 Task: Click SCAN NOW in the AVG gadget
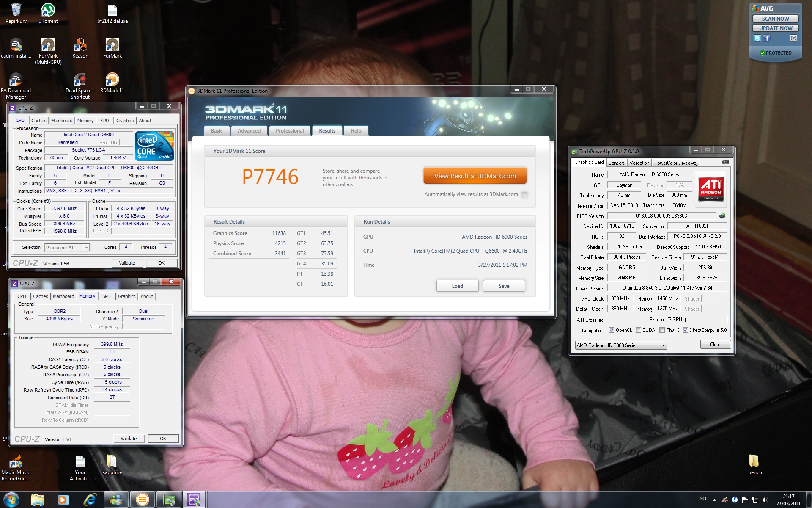pyautogui.click(x=775, y=19)
